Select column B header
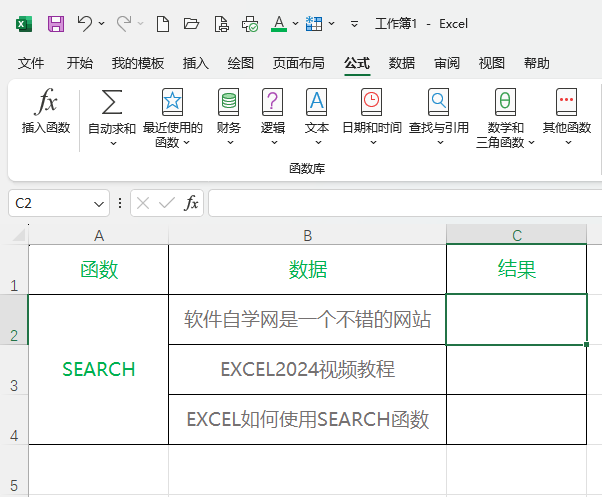The image size is (602, 497). pos(308,235)
